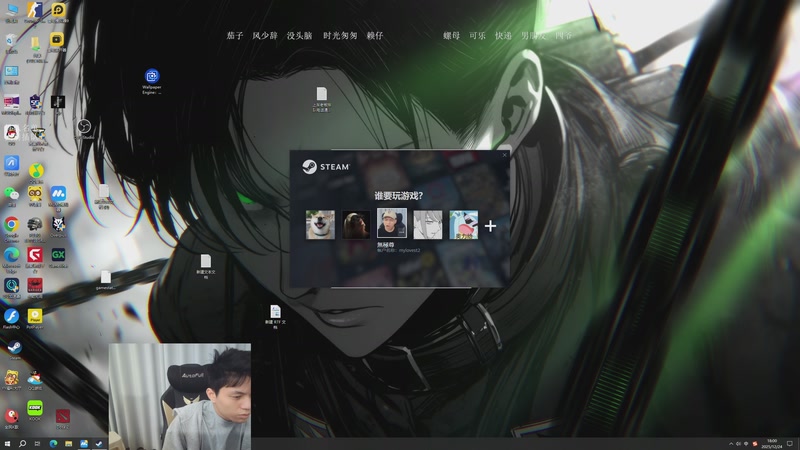Viewport: 800px width, 450px height.
Task: Open the QQ Games sailor penguin icon
Action: point(35,380)
